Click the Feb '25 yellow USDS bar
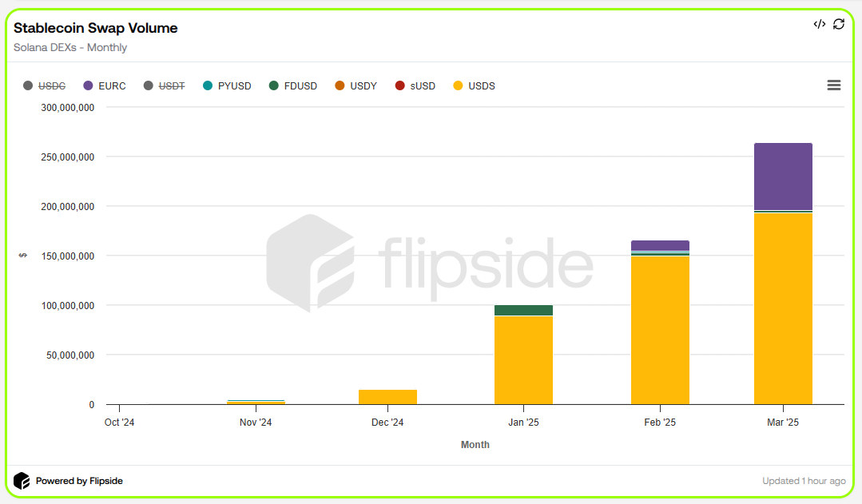 (x=660, y=329)
